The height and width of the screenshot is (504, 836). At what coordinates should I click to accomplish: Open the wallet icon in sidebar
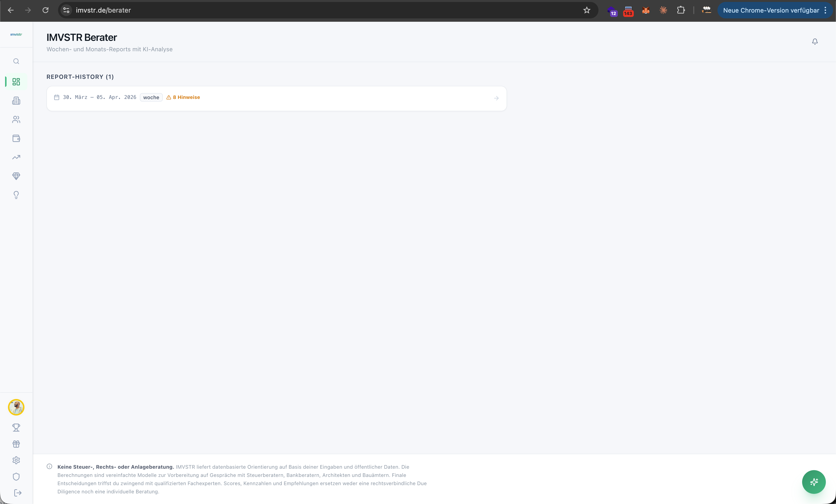pyautogui.click(x=16, y=138)
